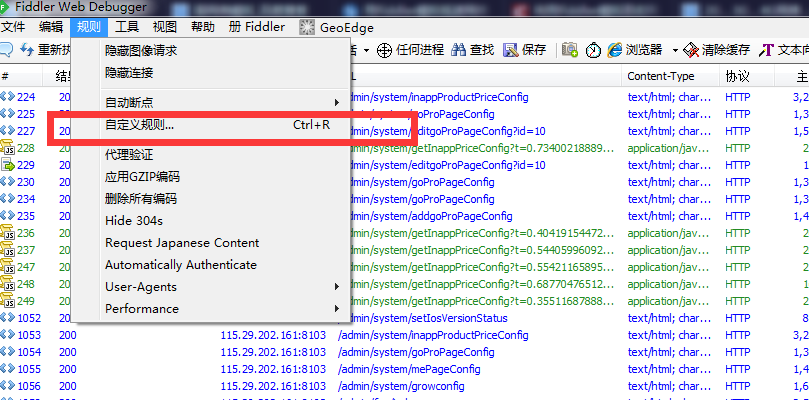Click HTML icon of session 225
The image size is (809, 400).
(7, 114)
